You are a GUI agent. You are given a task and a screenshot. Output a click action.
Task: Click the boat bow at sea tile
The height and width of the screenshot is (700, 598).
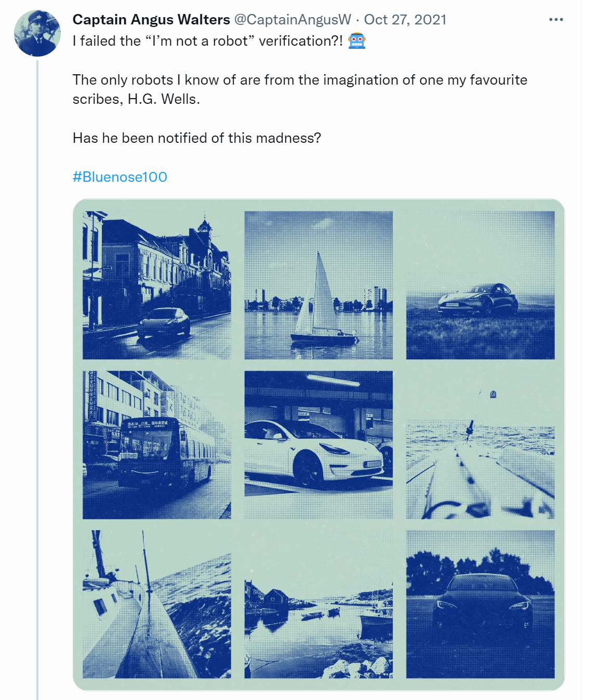[x=480, y=445]
